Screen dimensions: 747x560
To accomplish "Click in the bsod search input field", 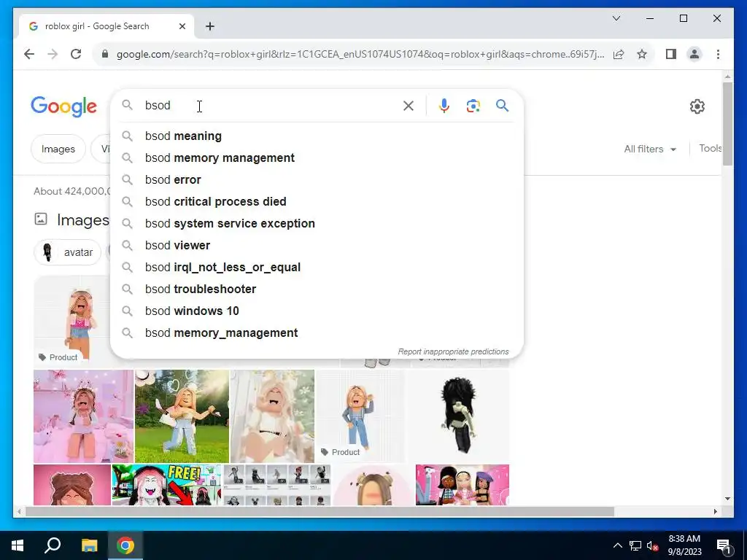I will [x=271, y=105].
